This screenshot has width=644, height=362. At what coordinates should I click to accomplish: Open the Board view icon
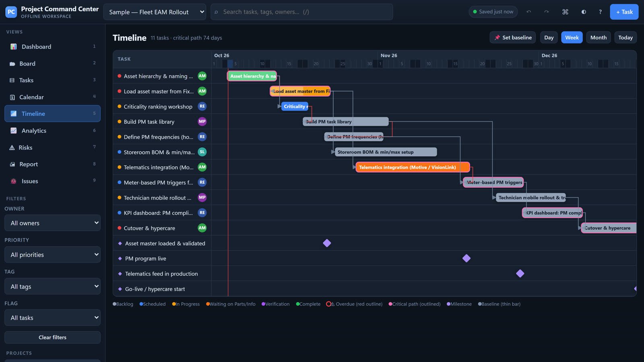12,64
